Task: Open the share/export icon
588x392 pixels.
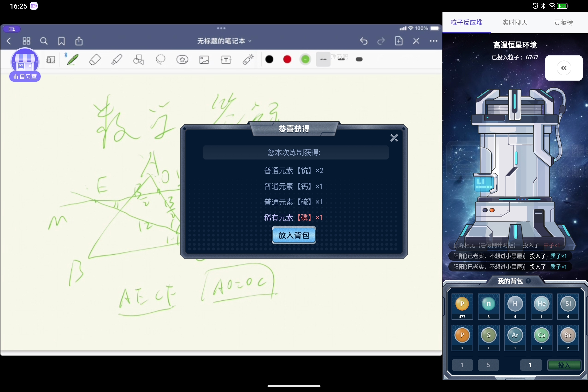Action: 79,41
